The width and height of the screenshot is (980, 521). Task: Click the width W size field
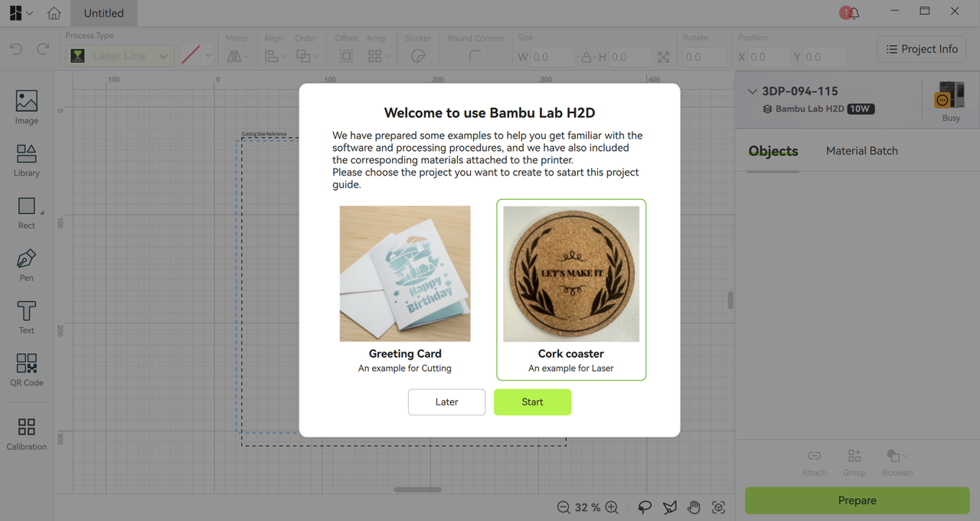[x=551, y=57]
